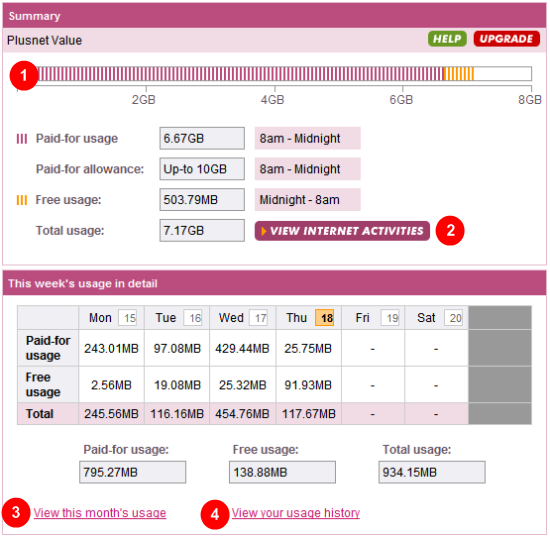This screenshot has height=538, width=550.
Task: Click red numbered marker 1
Action: pyautogui.click(x=24, y=75)
